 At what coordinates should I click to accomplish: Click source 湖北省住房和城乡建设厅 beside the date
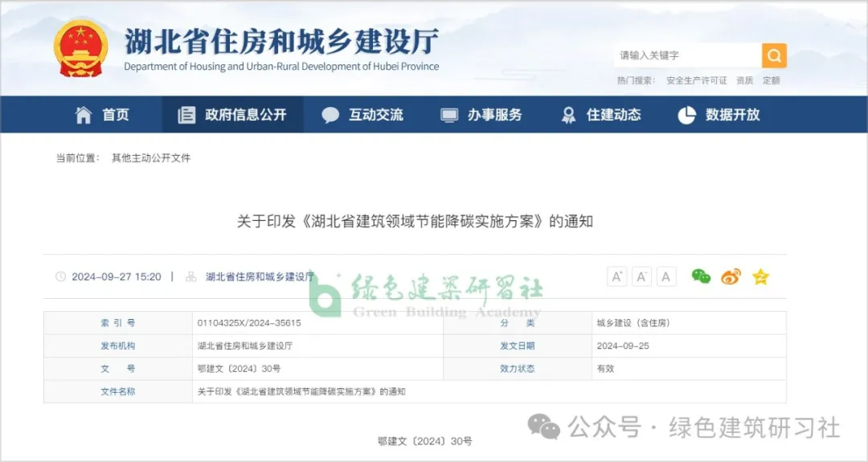point(260,276)
